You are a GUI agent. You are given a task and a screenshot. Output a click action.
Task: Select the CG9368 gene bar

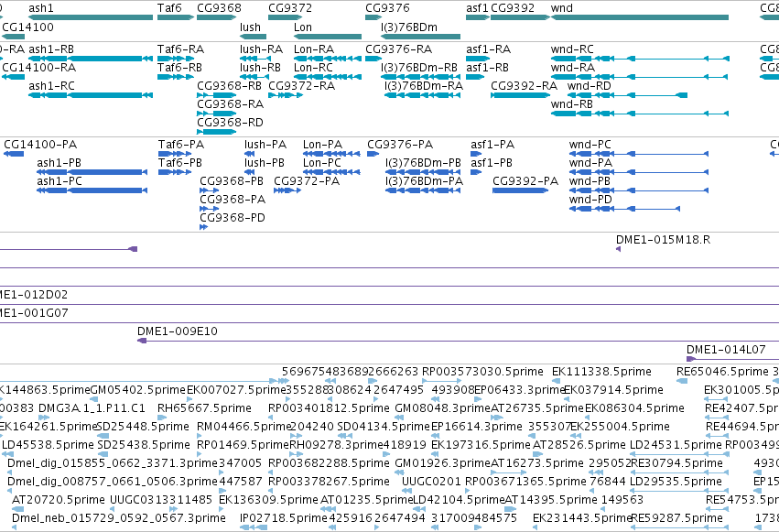(x=217, y=17)
